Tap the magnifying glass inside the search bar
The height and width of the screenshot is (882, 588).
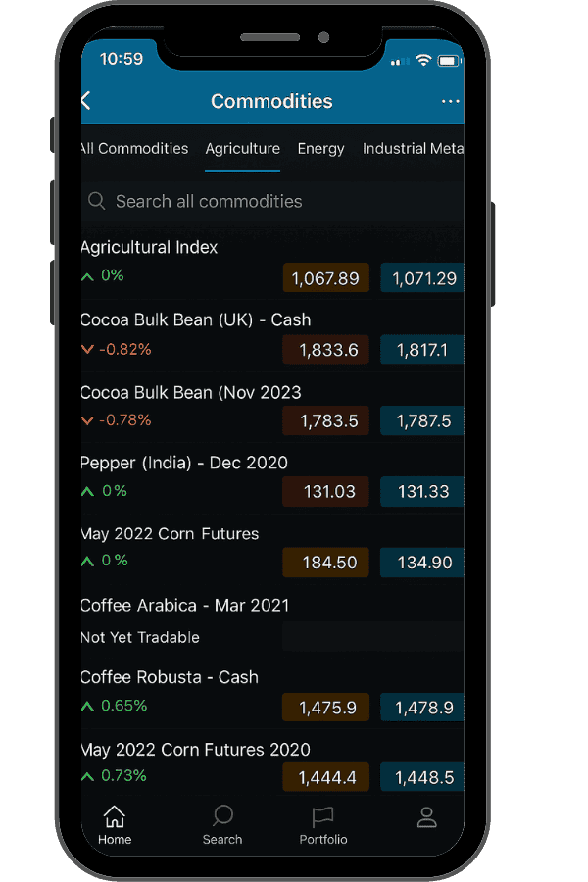click(x=97, y=200)
